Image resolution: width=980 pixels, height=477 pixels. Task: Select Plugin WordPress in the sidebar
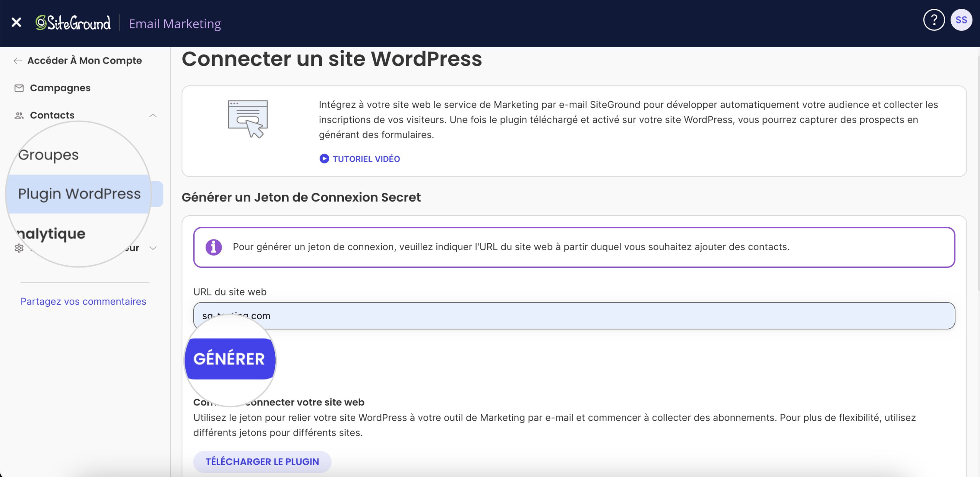click(x=80, y=194)
